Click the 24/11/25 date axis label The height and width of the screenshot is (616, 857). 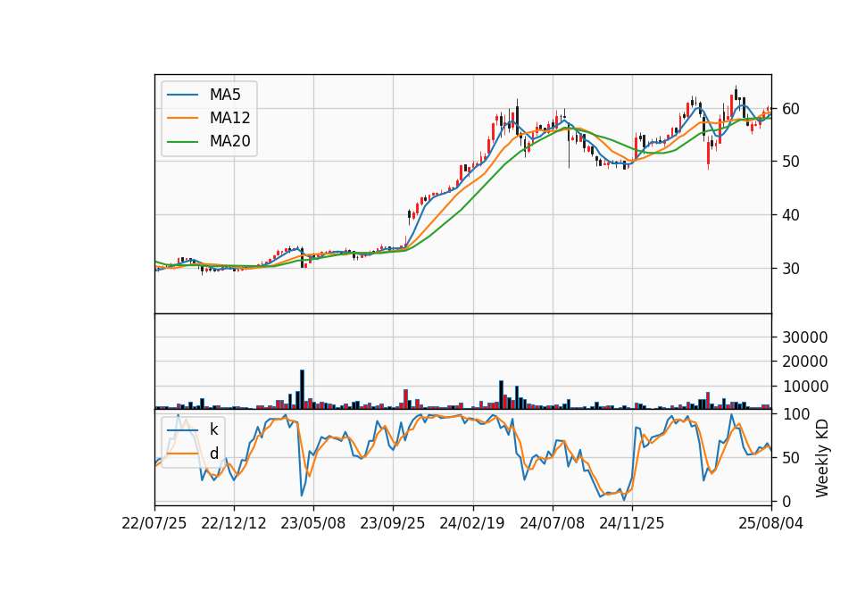(x=632, y=523)
